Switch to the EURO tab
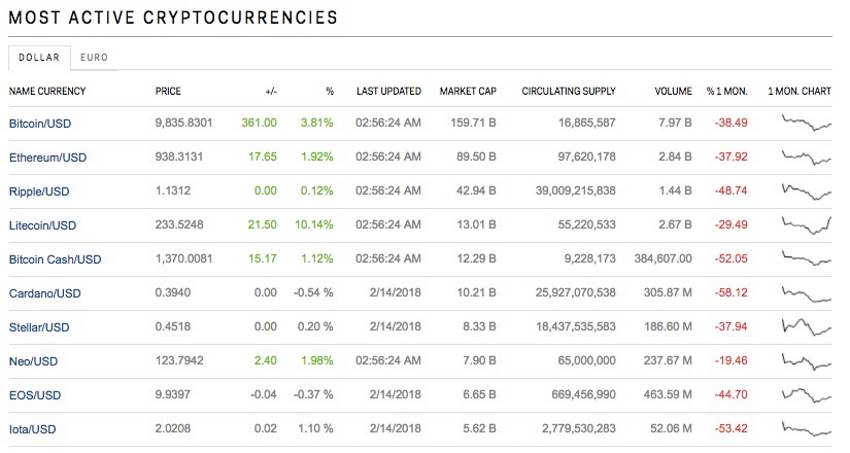 point(94,58)
